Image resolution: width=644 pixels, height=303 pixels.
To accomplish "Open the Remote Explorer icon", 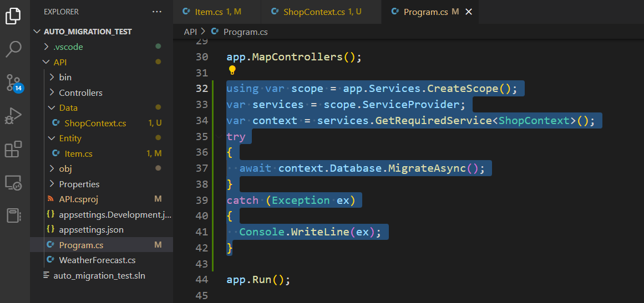I will (x=13, y=182).
